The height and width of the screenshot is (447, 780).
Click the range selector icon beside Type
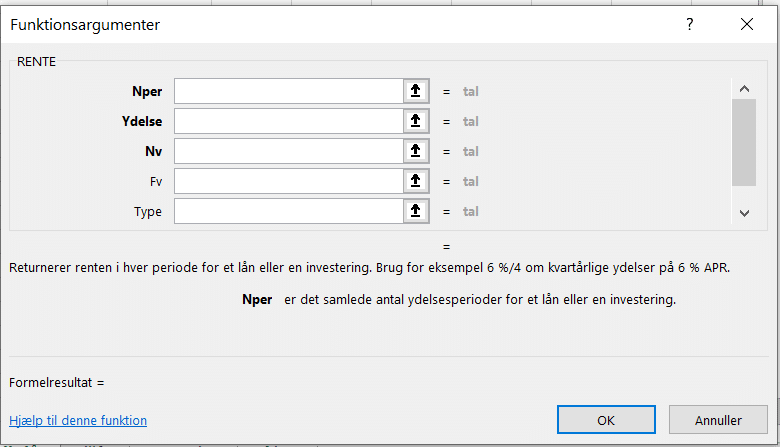tap(416, 211)
